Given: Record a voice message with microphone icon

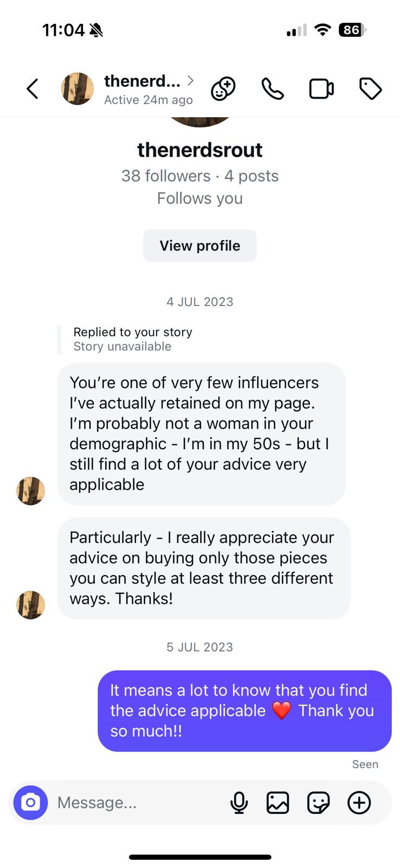Looking at the screenshot, I should (239, 803).
